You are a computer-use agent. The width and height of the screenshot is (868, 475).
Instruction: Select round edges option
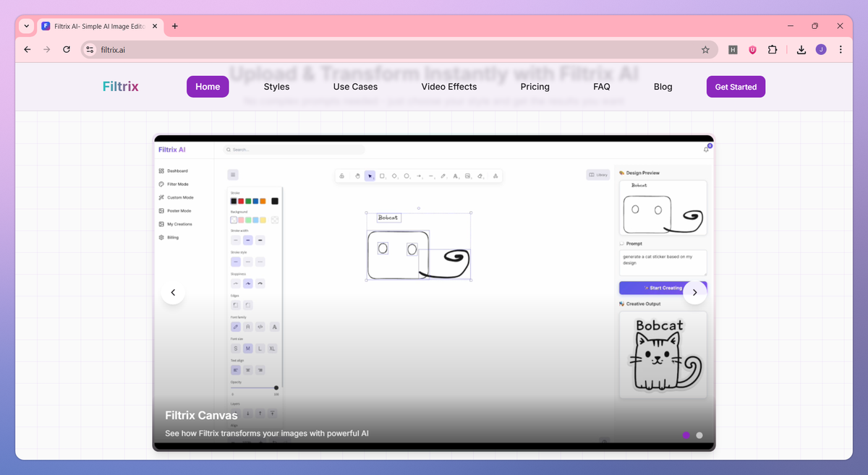click(248, 305)
